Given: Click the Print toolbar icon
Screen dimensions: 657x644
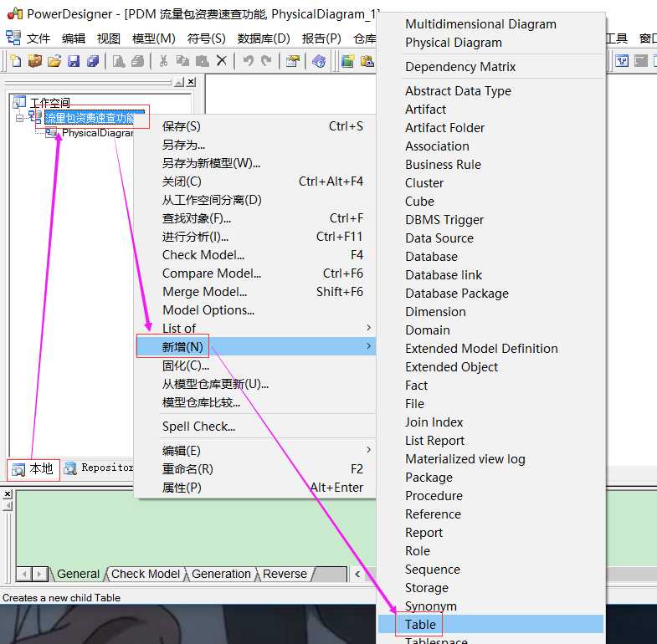Looking at the screenshot, I should [137, 61].
